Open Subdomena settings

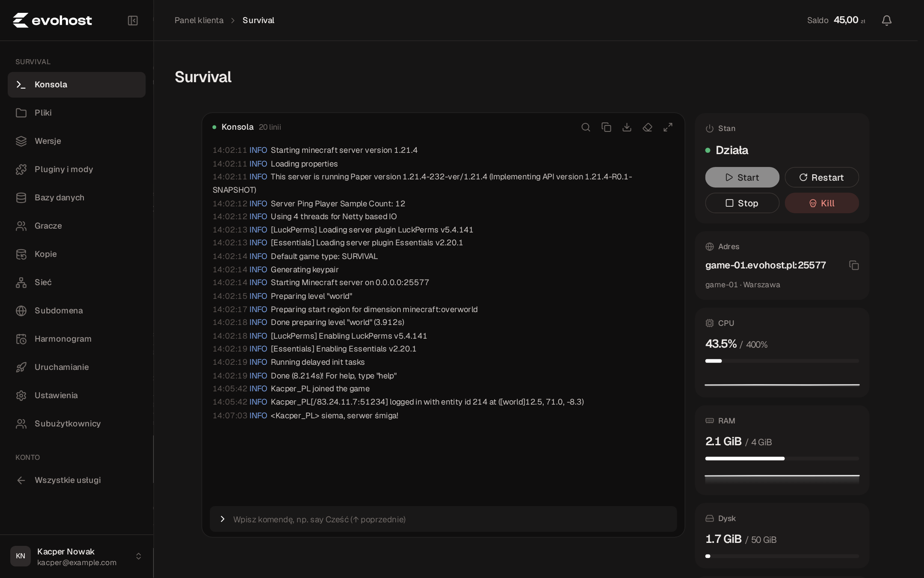[x=77, y=311]
